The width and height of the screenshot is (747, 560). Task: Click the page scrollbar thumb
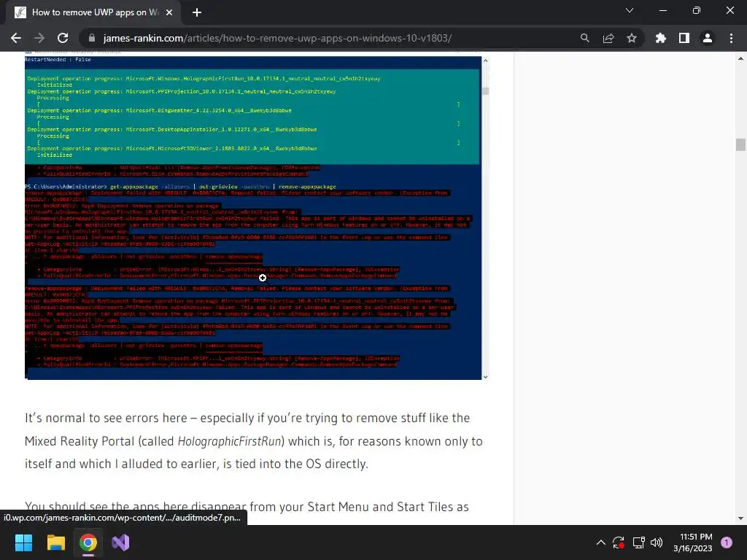click(x=740, y=144)
